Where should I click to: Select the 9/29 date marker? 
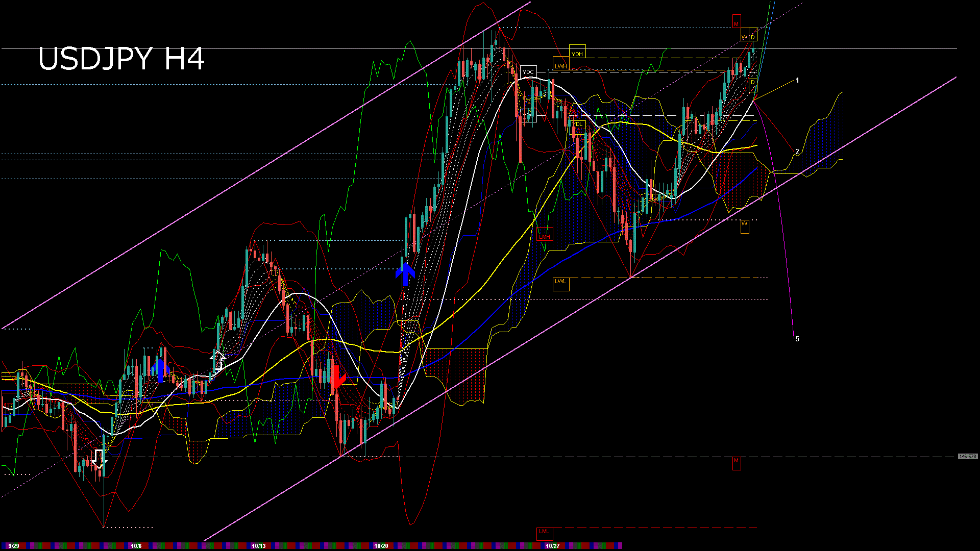tap(14, 546)
